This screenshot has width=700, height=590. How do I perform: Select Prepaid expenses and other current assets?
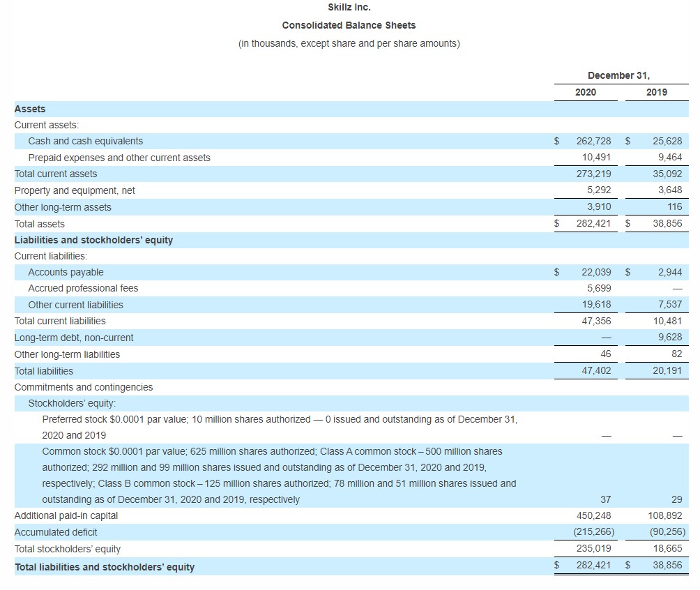coord(119,158)
